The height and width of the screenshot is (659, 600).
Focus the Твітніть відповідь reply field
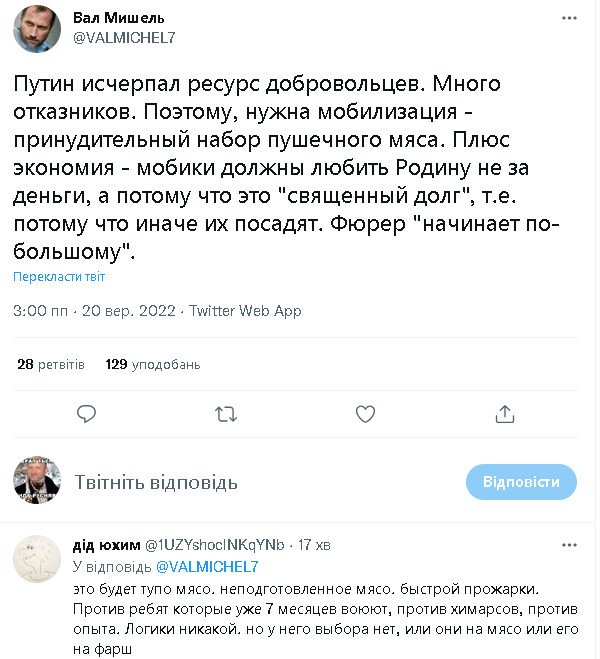coord(250,482)
